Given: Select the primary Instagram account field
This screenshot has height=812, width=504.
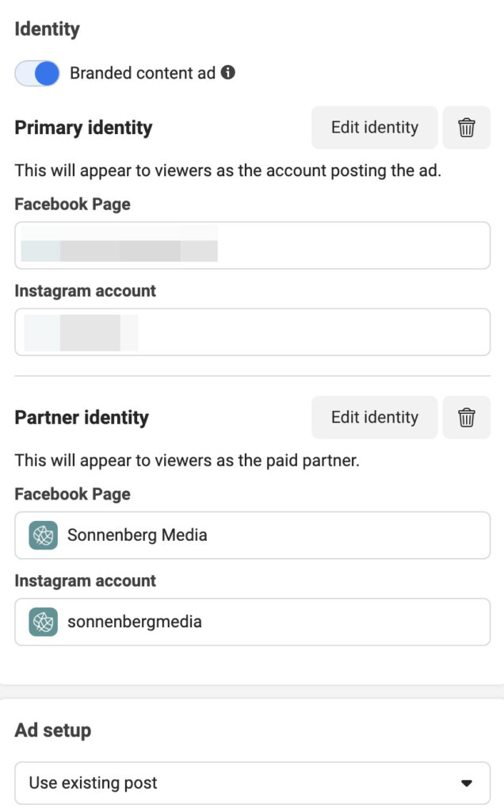Looking at the screenshot, I should [252, 332].
